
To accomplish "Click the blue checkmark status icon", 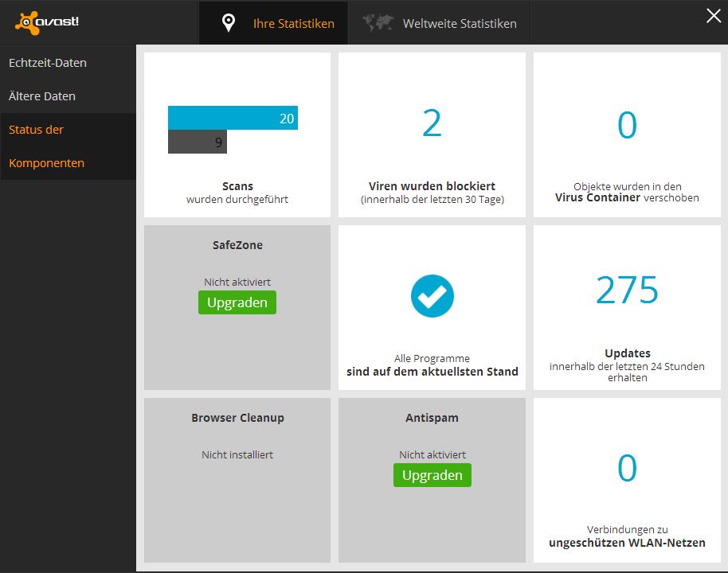I will pos(432,296).
